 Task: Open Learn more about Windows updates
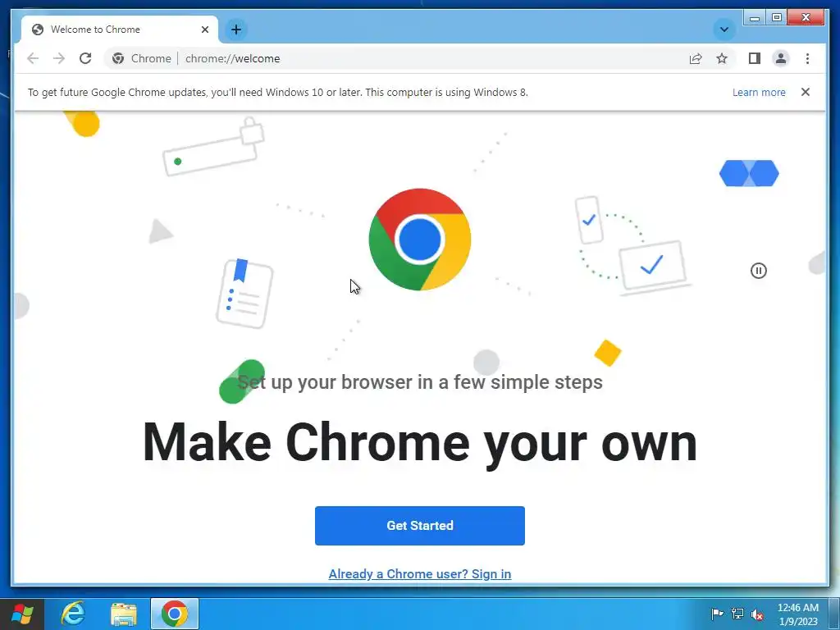click(759, 92)
